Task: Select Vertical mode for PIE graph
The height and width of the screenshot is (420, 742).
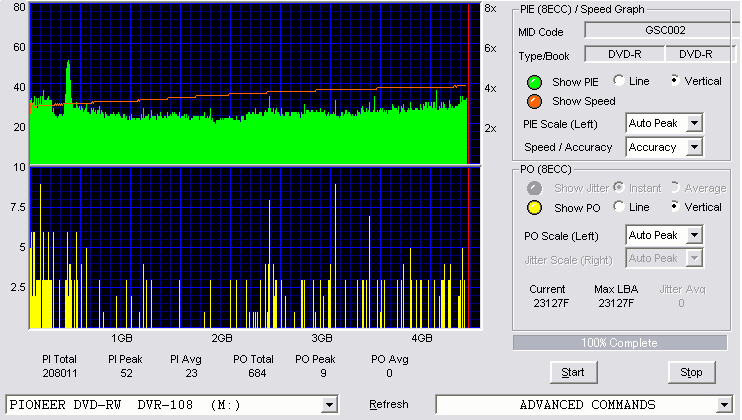Action: pos(675,80)
